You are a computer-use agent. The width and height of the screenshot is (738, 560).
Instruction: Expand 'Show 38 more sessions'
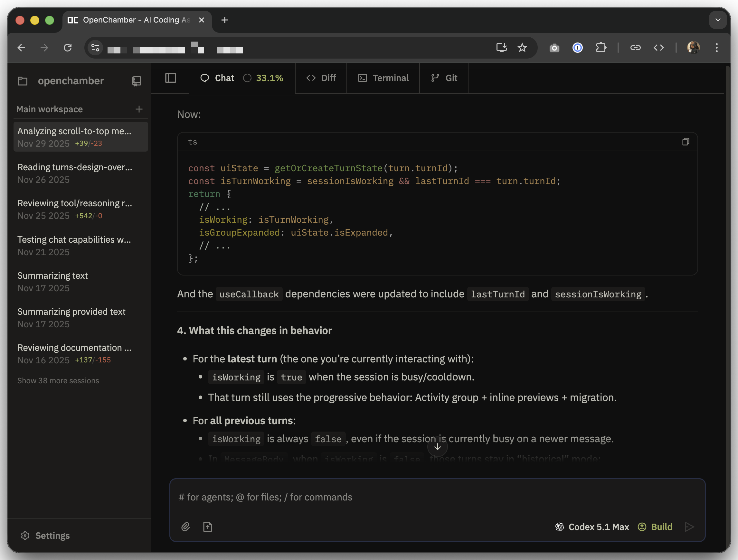click(58, 380)
